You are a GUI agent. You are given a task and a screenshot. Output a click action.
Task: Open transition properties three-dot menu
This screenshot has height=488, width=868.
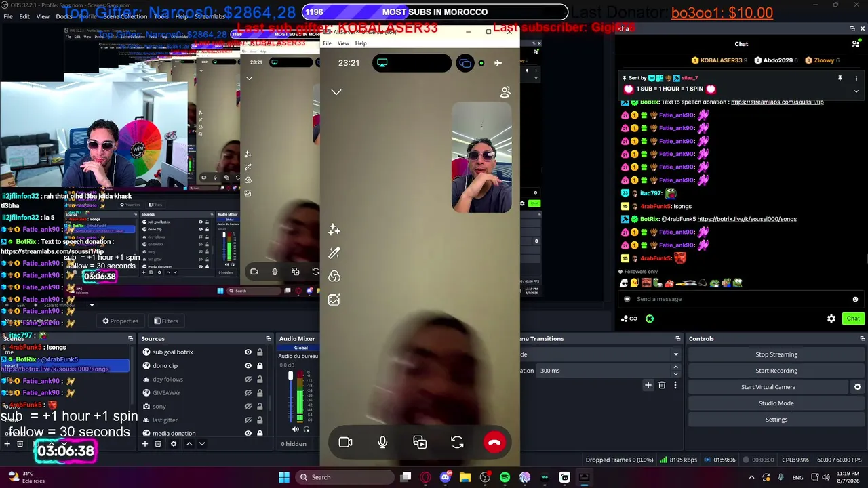tap(675, 385)
